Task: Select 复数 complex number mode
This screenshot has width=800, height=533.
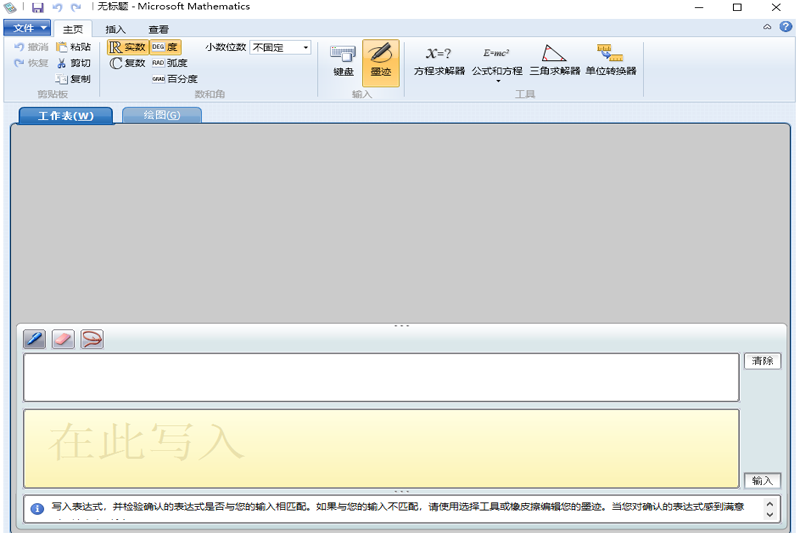Action: (128, 63)
